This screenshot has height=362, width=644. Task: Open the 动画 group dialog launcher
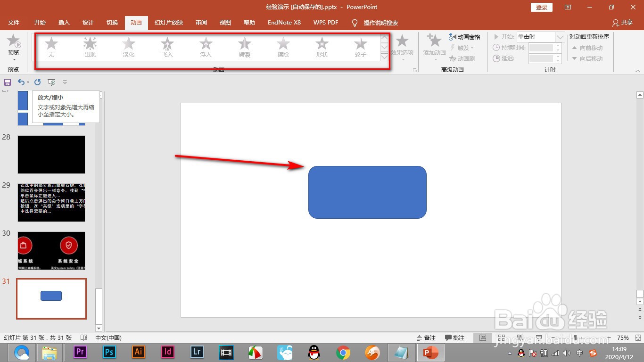[x=415, y=70]
